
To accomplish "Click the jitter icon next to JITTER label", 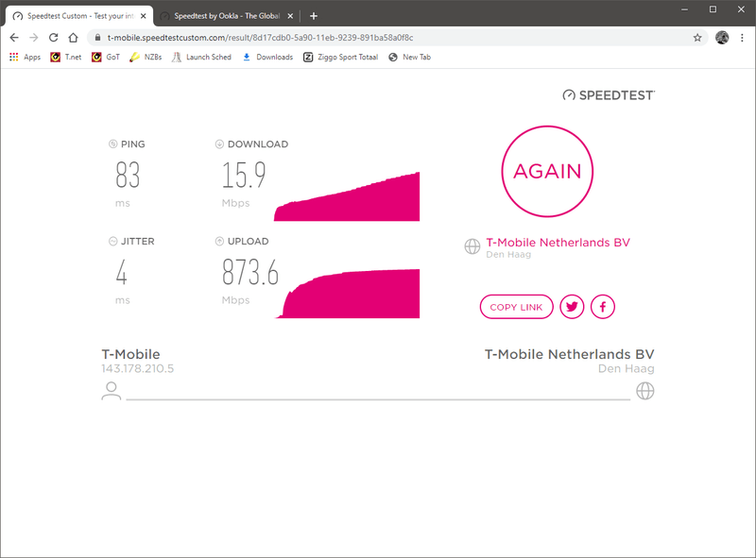I will point(112,242).
